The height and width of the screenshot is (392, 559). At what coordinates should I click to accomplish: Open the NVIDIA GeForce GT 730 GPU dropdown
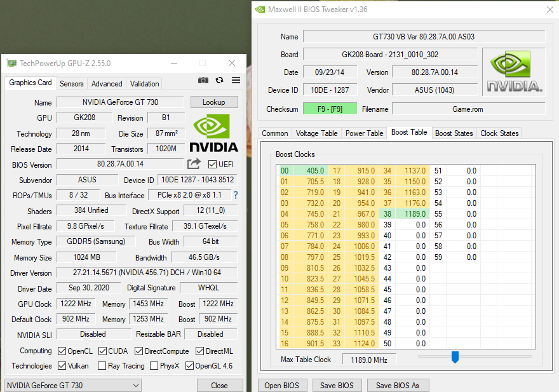(x=73, y=385)
